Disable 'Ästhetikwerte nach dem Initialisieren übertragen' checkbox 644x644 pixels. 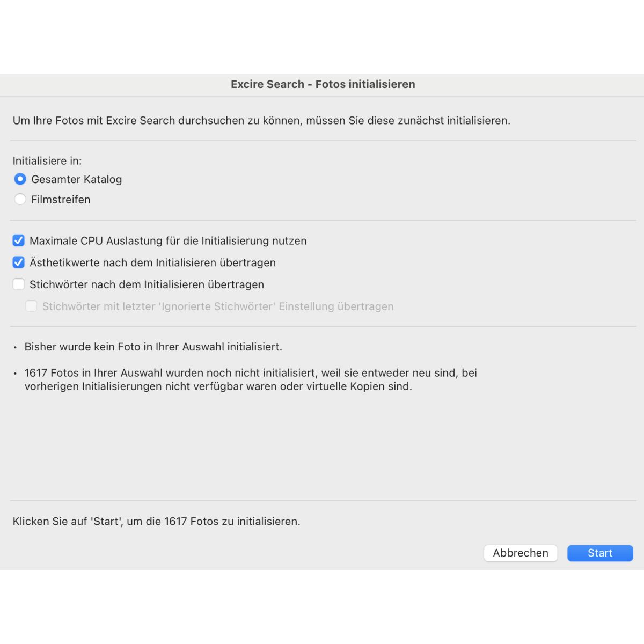(19, 262)
